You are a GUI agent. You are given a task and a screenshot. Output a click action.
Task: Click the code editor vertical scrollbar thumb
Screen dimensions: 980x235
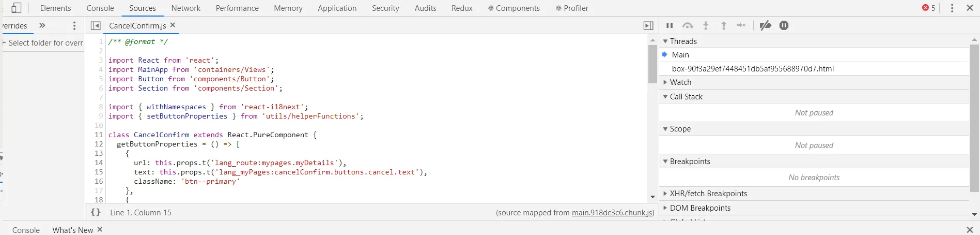pos(652,64)
